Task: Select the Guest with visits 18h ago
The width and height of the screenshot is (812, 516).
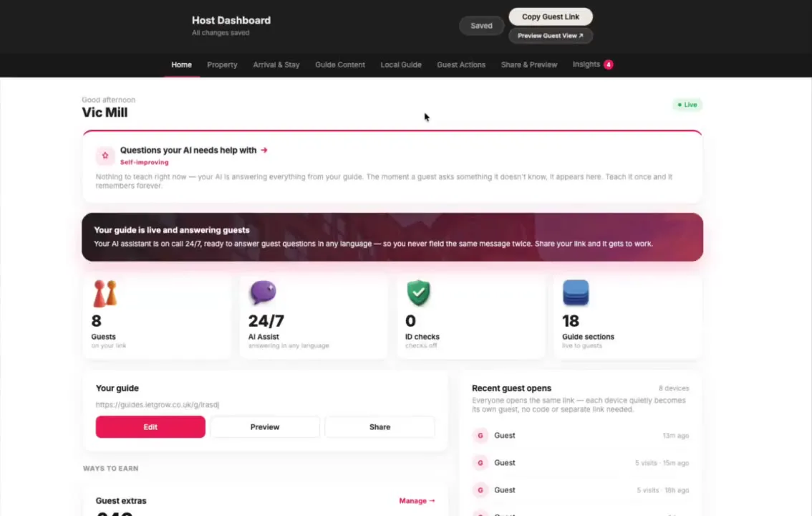Action: pos(580,490)
